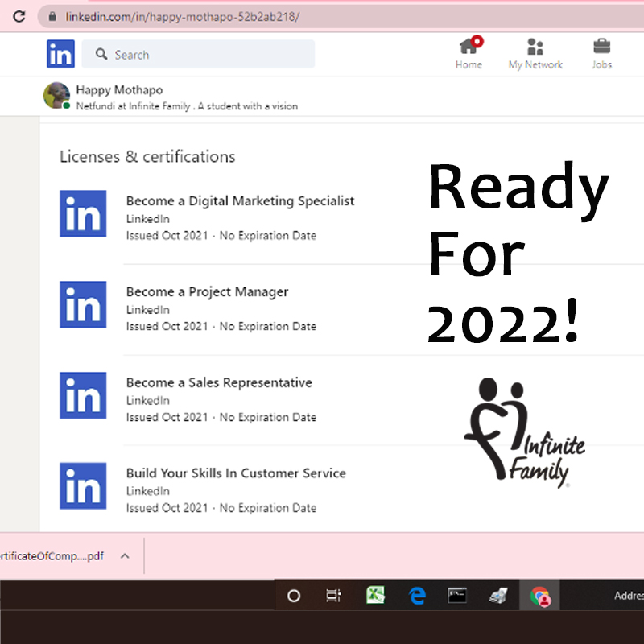Click Happy Mothapo profile photo
The width and height of the screenshot is (644, 644).
pyautogui.click(x=56, y=96)
